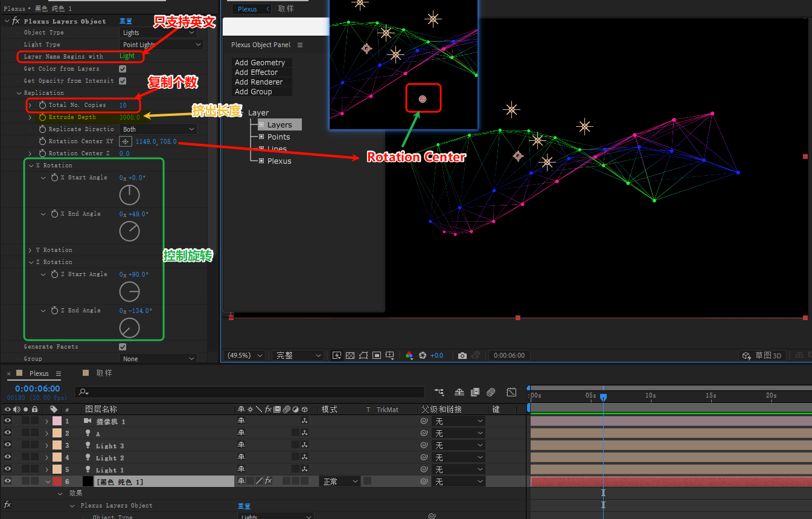Open Replicate Direction Both dropdown
The height and width of the screenshot is (519, 812).
(158, 129)
